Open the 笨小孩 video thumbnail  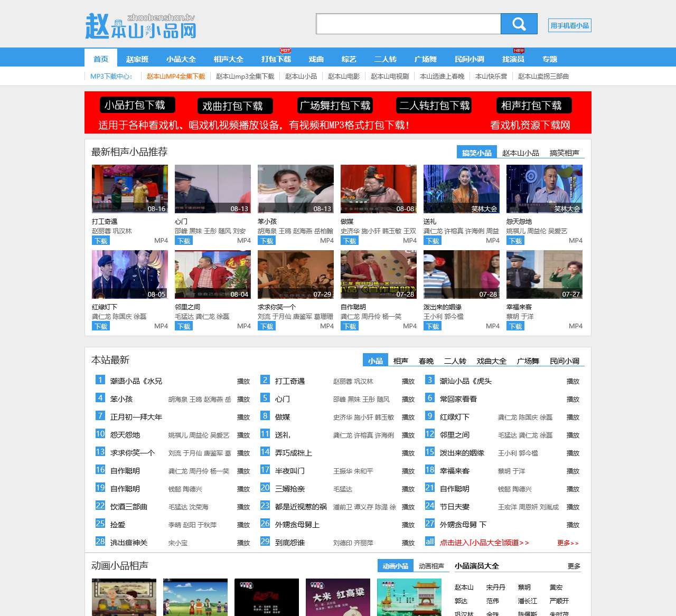click(296, 189)
